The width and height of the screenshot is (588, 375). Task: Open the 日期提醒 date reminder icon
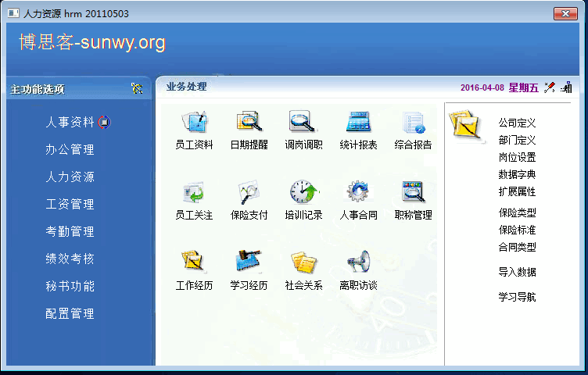249,123
